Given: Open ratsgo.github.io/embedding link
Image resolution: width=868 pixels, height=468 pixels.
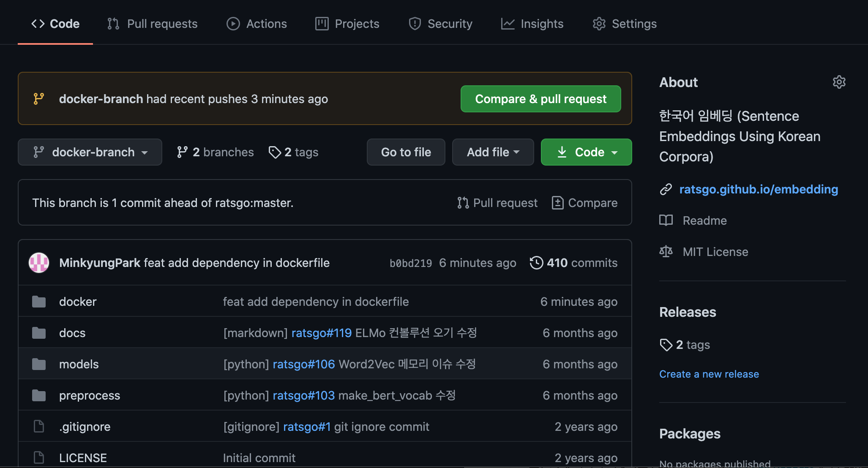Looking at the screenshot, I should coord(758,189).
